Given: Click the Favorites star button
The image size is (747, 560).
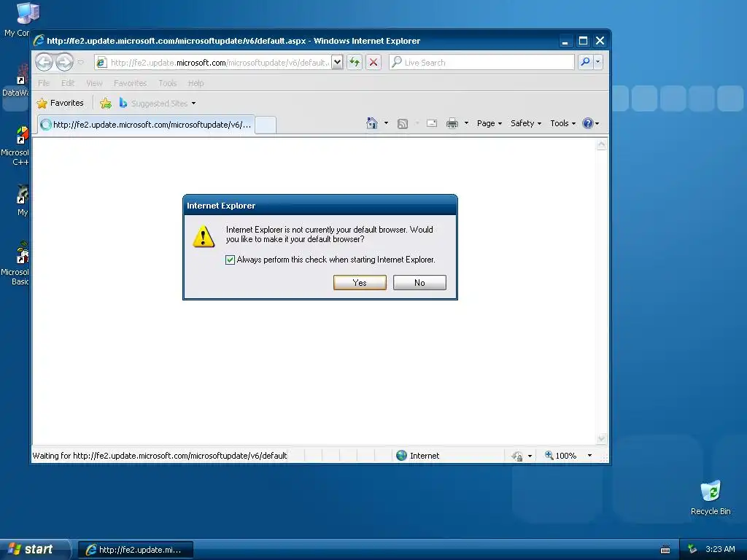Looking at the screenshot, I should [61, 103].
